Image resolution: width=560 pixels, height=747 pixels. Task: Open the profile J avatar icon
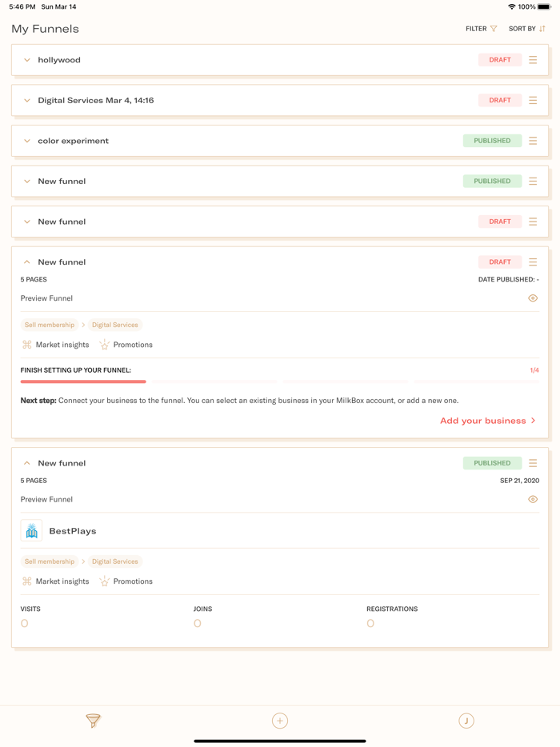(466, 721)
